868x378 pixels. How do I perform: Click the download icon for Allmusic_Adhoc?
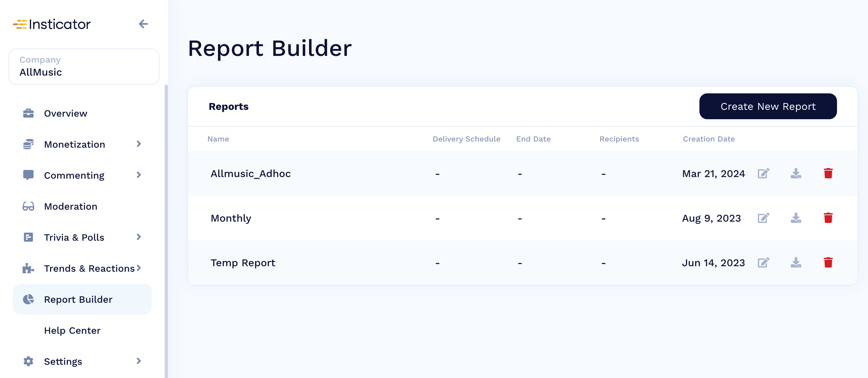tap(796, 173)
